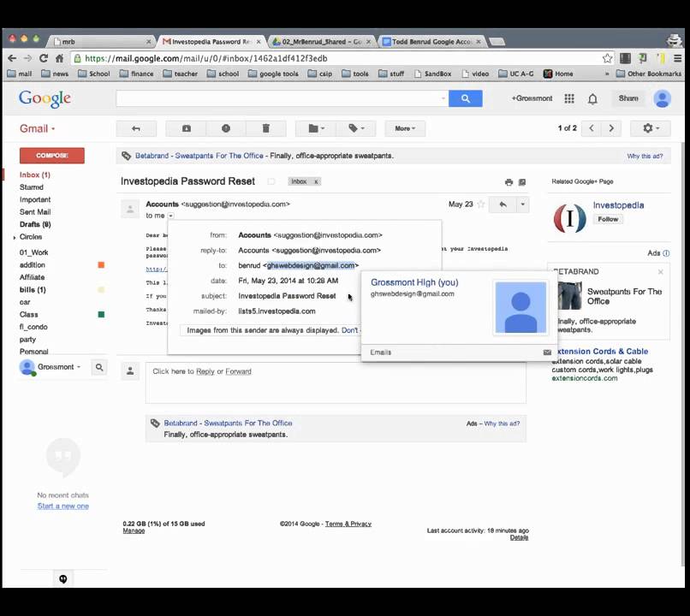Open Sent Mail folder
Screen dimensions: 690x616
[35, 212]
